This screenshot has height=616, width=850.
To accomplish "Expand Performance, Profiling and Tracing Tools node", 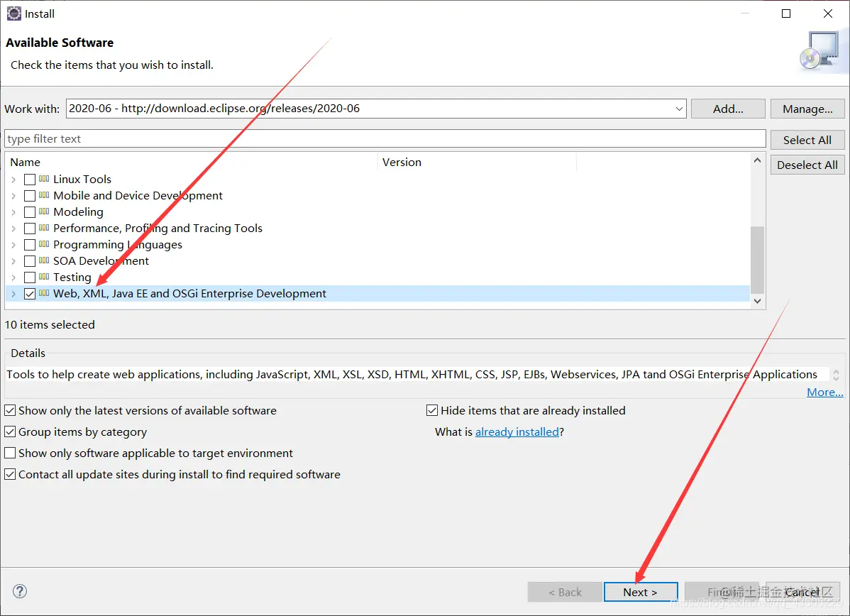I will [13, 229].
